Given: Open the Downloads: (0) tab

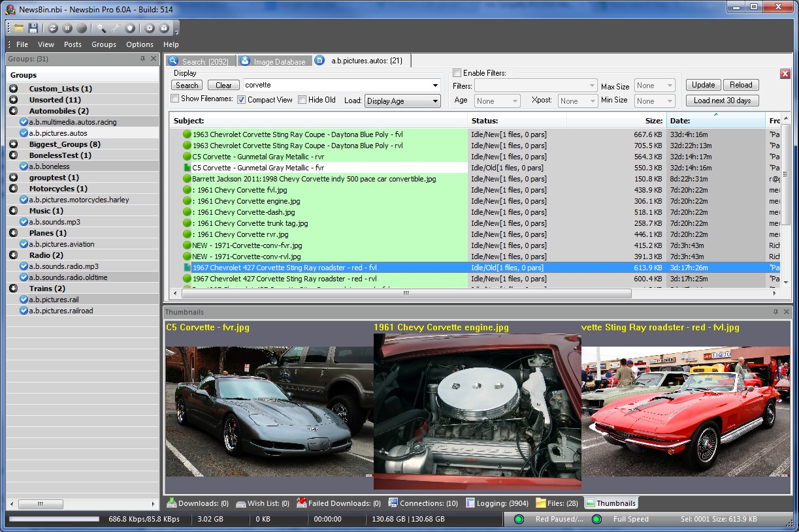Looking at the screenshot, I should coord(198,503).
